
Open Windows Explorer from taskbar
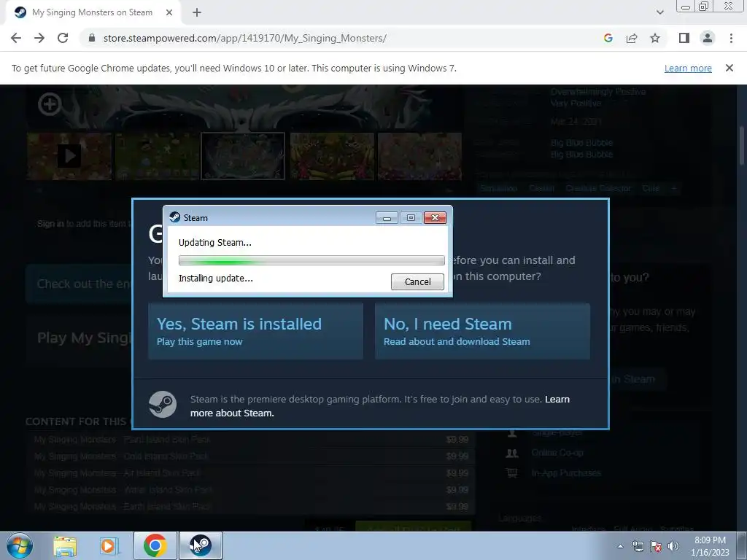65,545
